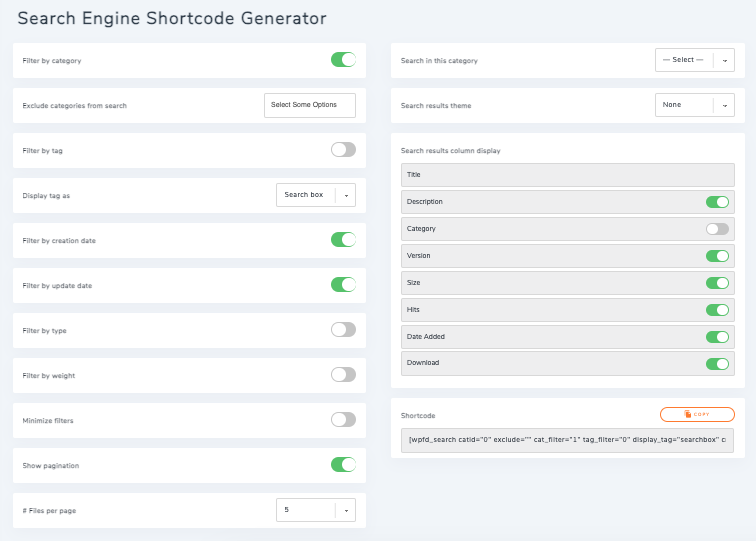The image size is (756, 541).
Task: Disable Show pagination switch
Action: [343, 465]
